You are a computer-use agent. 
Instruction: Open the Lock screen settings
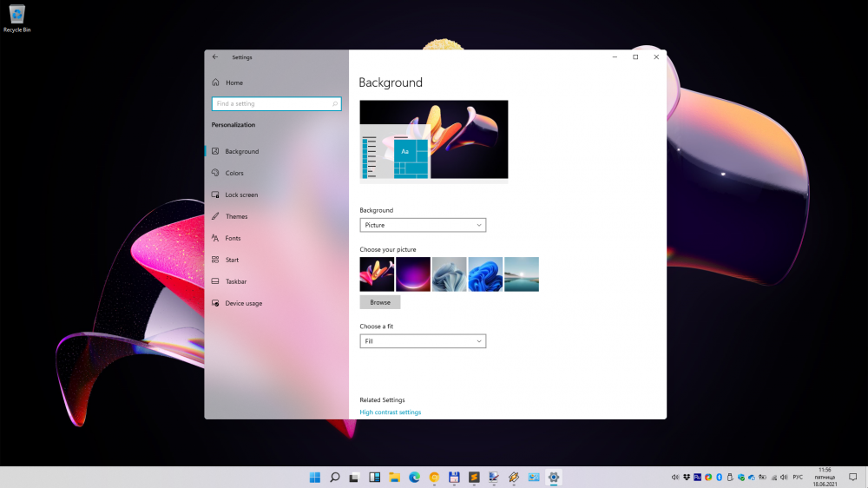click(240, 195)
